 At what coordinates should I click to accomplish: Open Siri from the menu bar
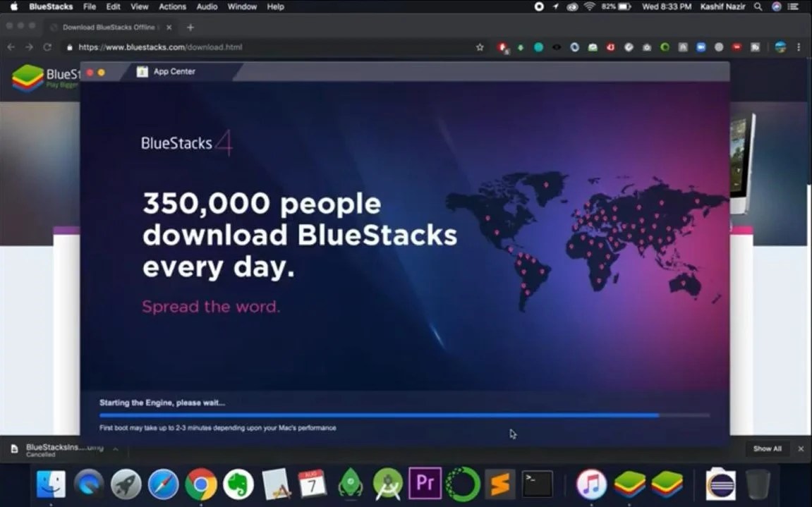point(776,7)
